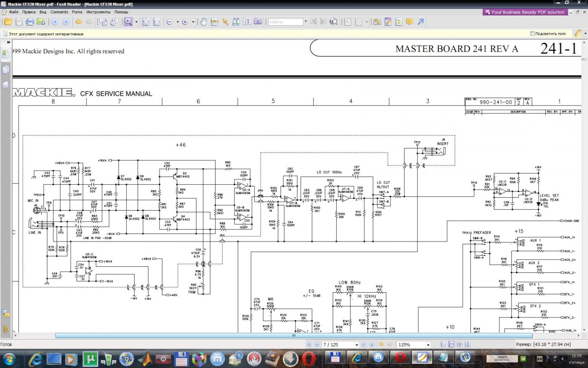
Task: Open the Правка menu
Action: click(29, 12)
